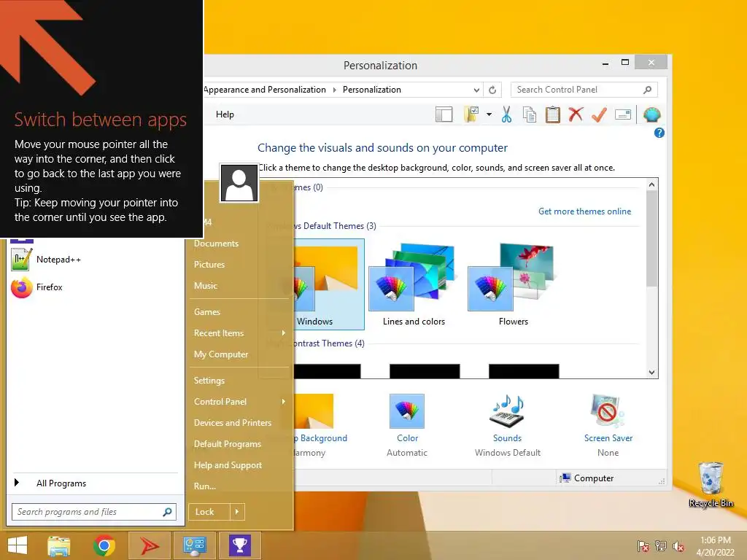
Task: Click the scissors Cut toolbar icon
Action: click(506, 114)
